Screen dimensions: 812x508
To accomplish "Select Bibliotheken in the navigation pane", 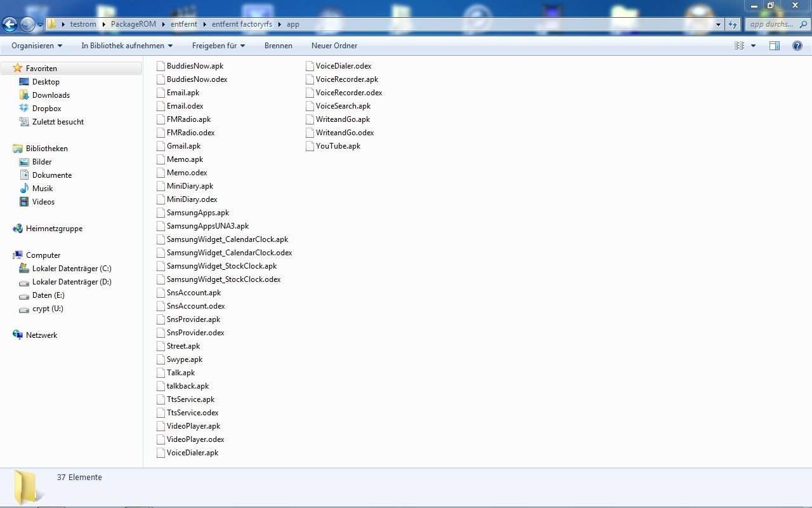I will 46,149.
